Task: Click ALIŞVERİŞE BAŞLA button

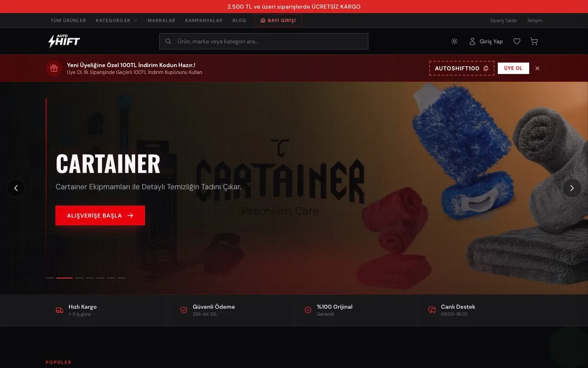Action: [x=100, y=215]
